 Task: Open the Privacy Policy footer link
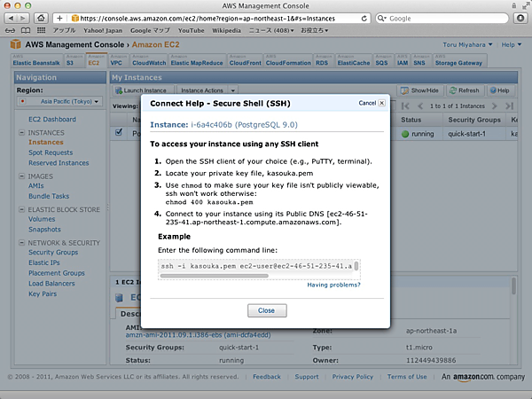point(353,377)
